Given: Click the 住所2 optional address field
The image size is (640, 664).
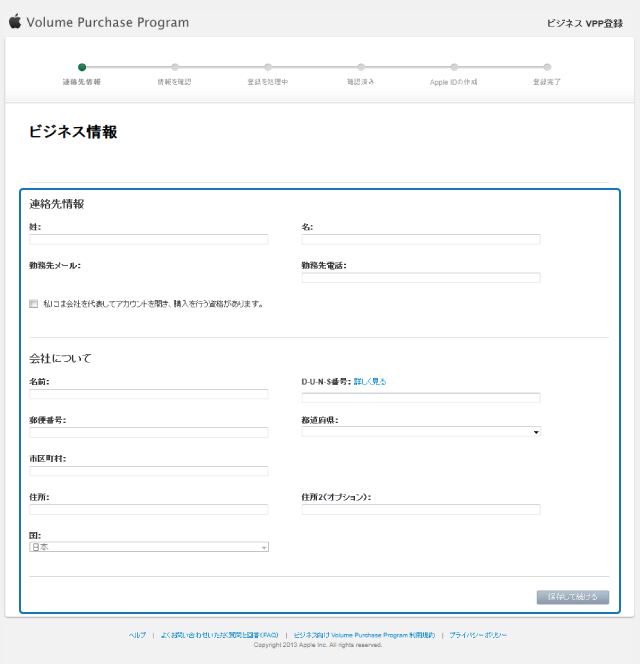Looking at the screenshot, I should 421,509.
